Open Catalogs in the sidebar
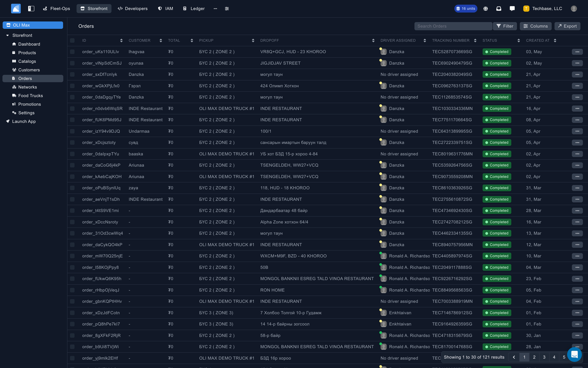The width and height of the screenshot is (588, 368). (27, 61)
